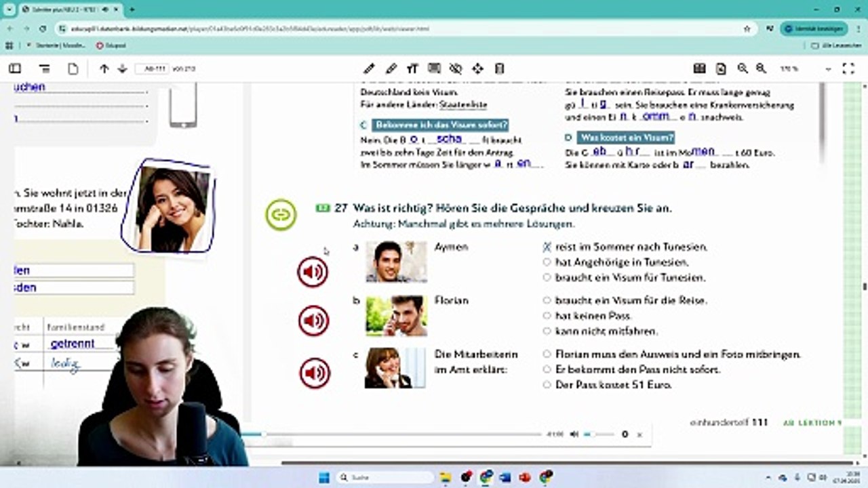Tick 'Er bekommt den Pass nicht sofort'
The image size is (868, 488).
click(547, 369)
